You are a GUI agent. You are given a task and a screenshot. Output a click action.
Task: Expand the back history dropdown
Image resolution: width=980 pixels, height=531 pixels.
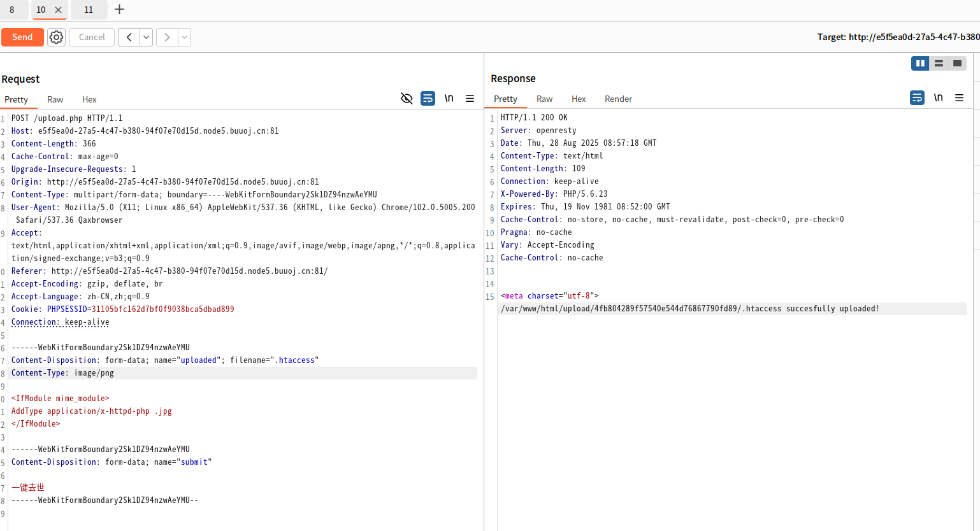[x=147, y=37]
